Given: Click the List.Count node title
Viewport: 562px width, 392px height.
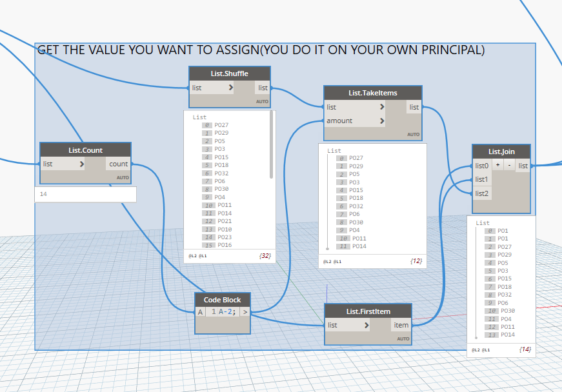Looking at the screenshot, I should pyautogui.click(x=85, y=150).
